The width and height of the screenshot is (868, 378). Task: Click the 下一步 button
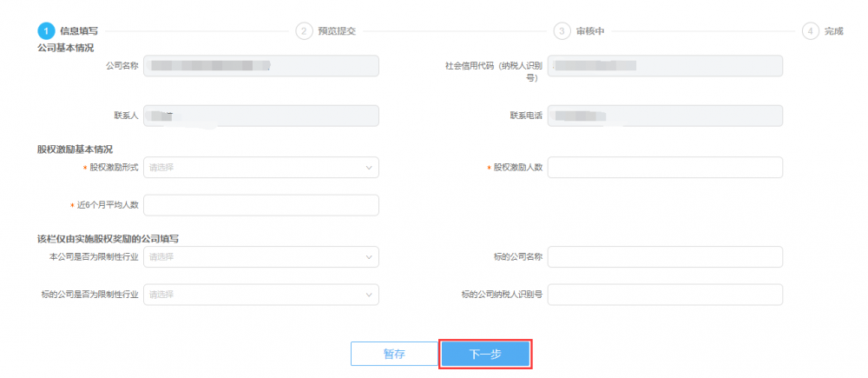click(485, 354)
